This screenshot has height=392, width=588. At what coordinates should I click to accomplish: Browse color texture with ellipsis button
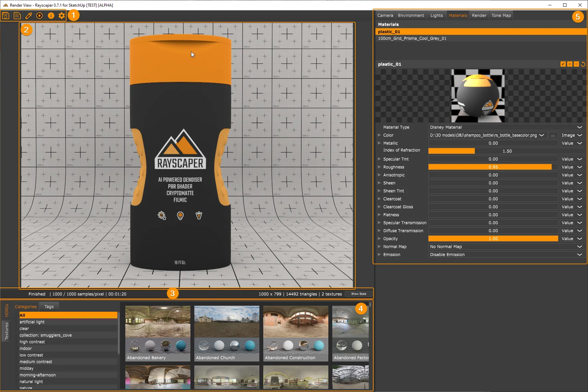point(553,135)
